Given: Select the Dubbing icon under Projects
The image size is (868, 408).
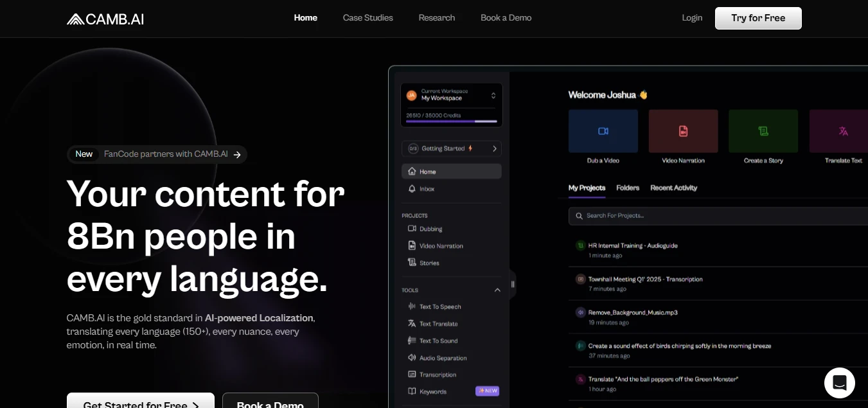Looking at the screenshot, I should click(412, 229).
